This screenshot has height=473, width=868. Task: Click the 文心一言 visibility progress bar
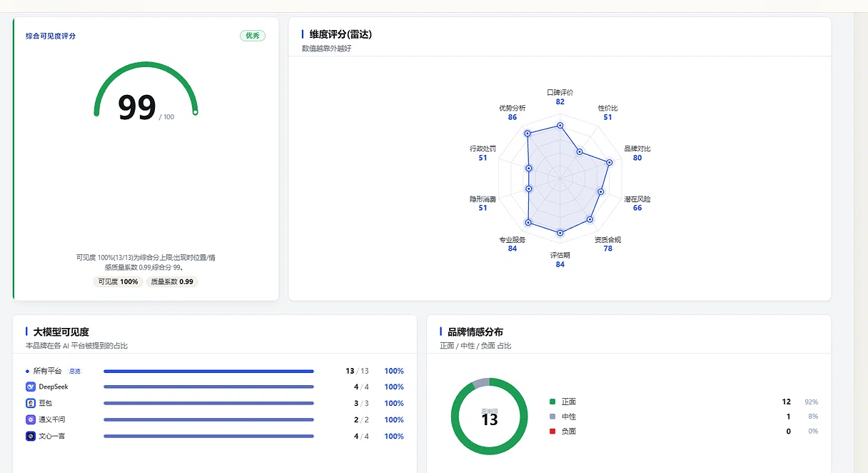click(208, 436)
